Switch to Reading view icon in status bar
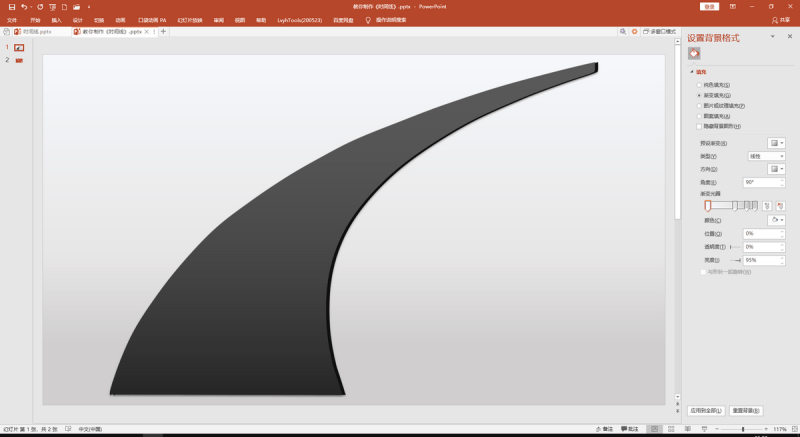This screenshot has width=800, height=437. [689, 429]
